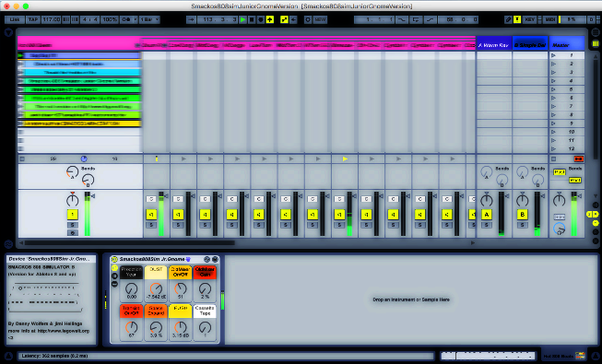Click the time signature numerator field

pyautogui.click(x=85, y=19)
